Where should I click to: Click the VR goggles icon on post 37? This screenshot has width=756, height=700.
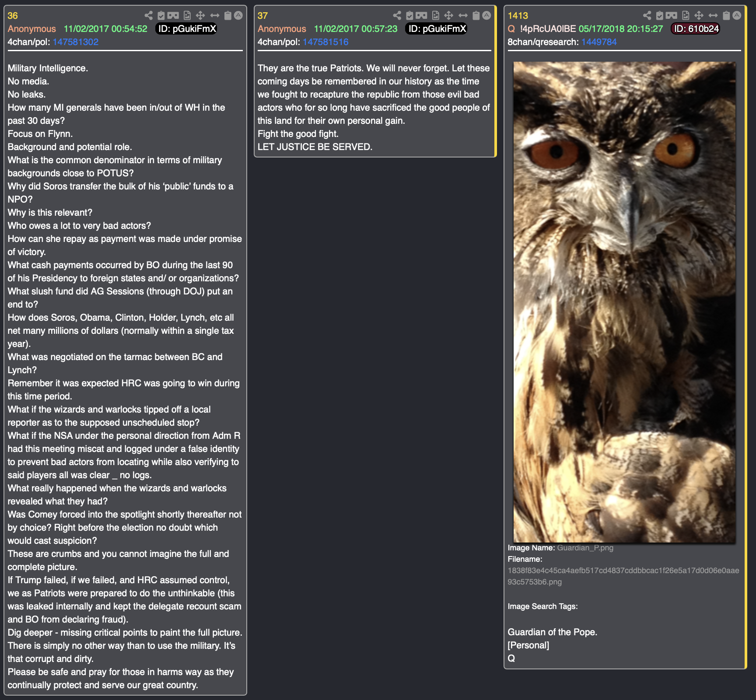(422, 16)
